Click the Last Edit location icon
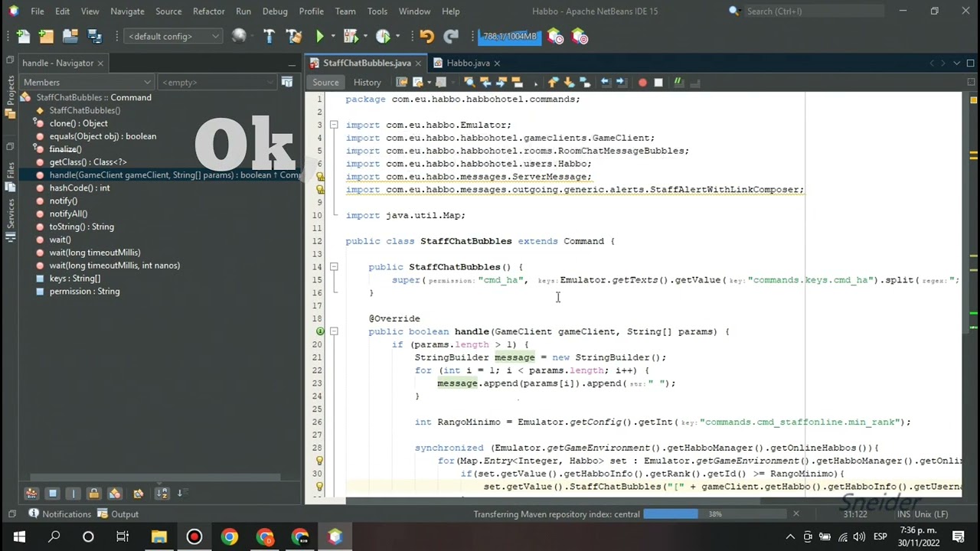Viewport: 980px width, 551px height. (403, 82)
